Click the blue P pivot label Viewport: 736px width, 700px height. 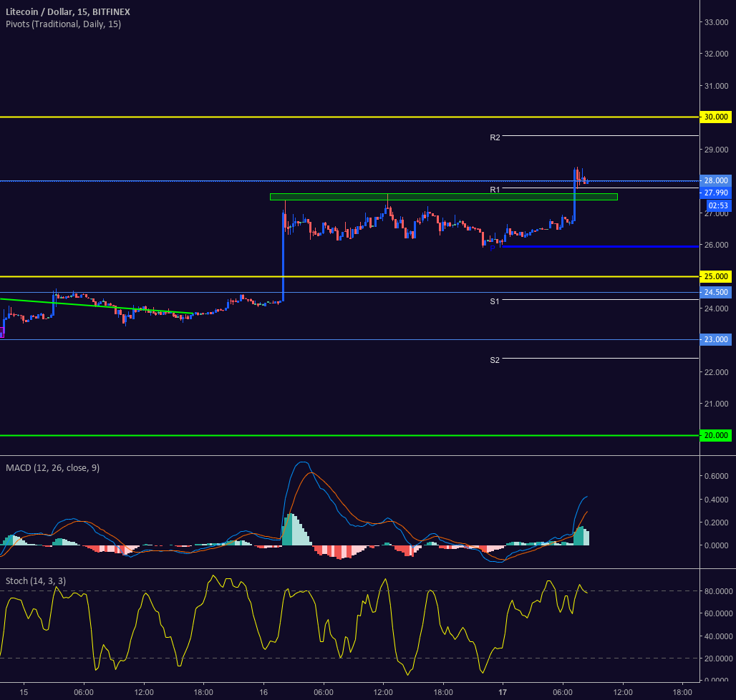pyautogui.click(x=492, y=248)
